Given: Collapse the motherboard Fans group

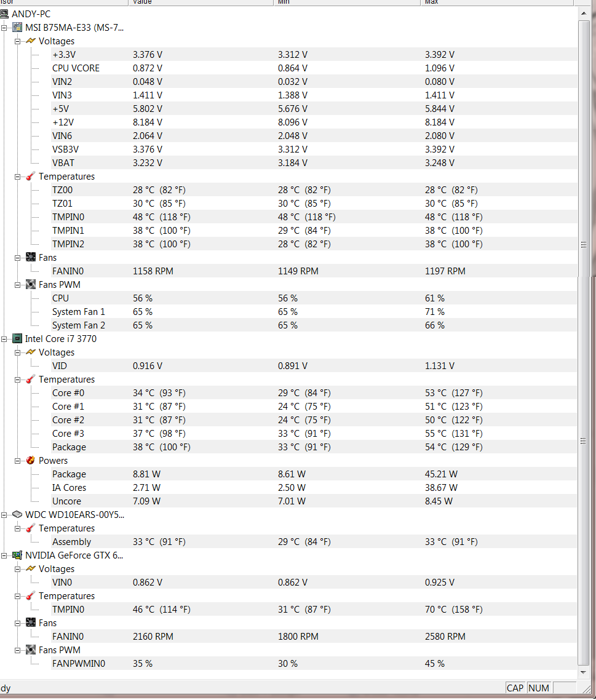Looking at the screenshot, I should coord(17,258).
